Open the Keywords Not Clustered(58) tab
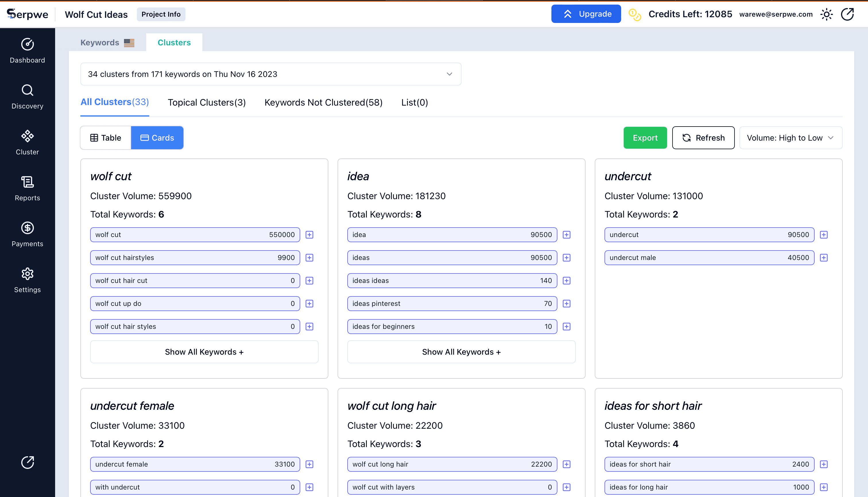 323,102
